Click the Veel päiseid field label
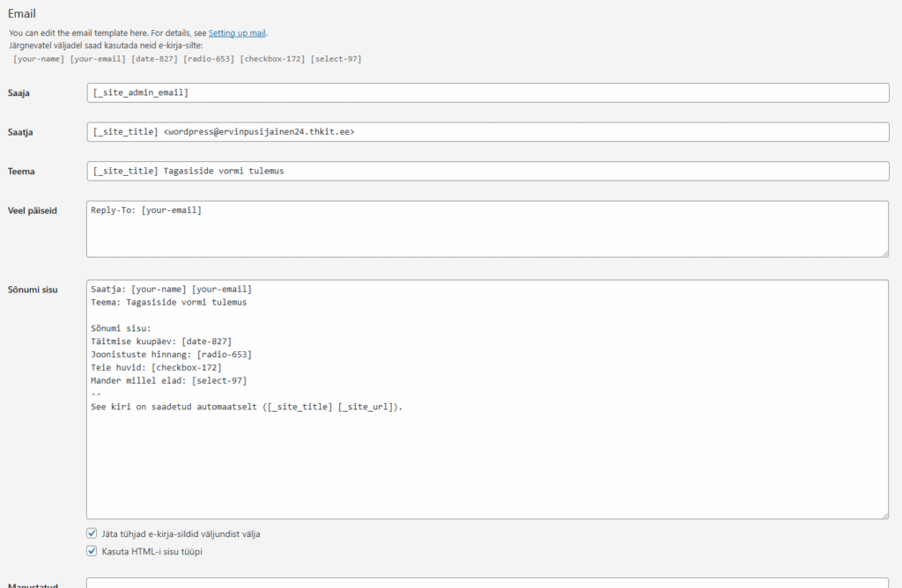The width and height of the screenshot is (902, 588). (x=33, y=210)
